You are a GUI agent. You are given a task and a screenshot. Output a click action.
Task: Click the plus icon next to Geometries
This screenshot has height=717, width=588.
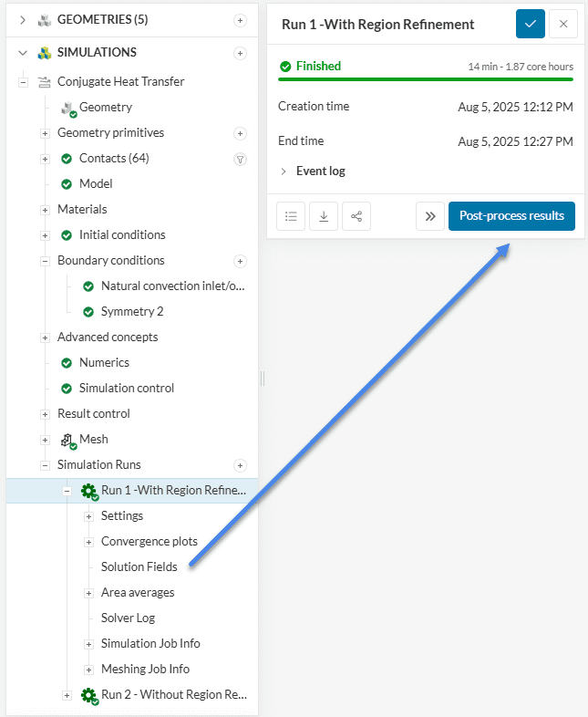(x=240, y=20)
